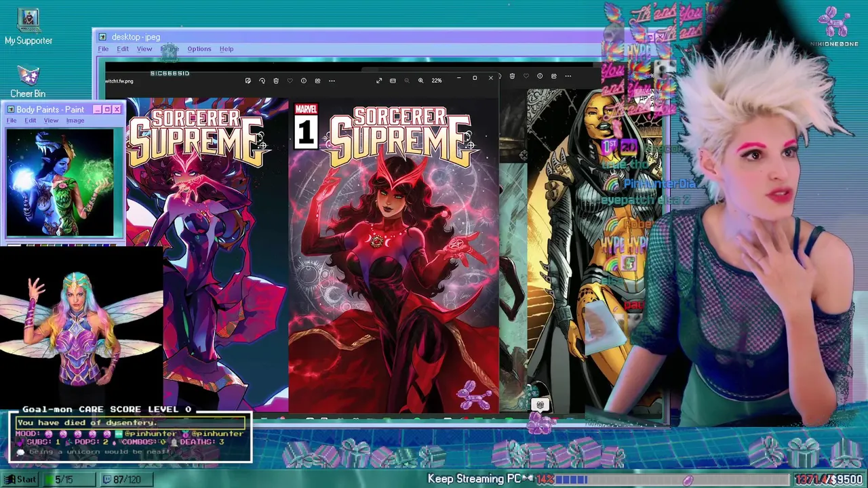868x488 pixels.
Task: Open the My Supporter desktop icon
Action: coord(28,27)
